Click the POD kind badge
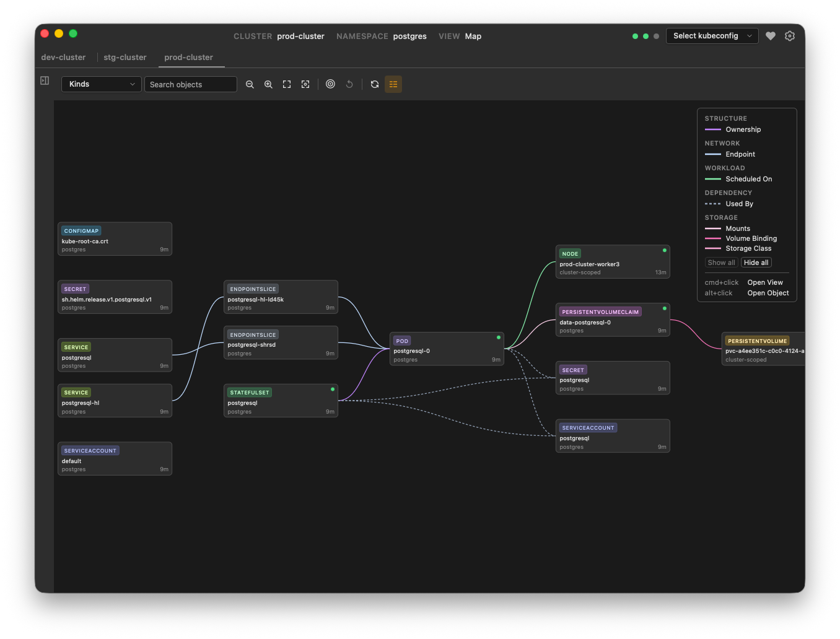This screenshot has height=639, width=840. pyautogui.click(x=402, y=341)
